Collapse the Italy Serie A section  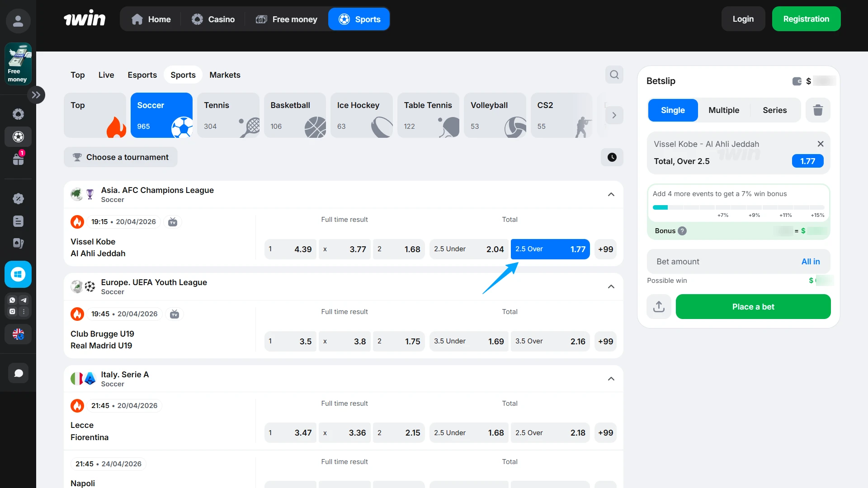[x=611, y=379]
